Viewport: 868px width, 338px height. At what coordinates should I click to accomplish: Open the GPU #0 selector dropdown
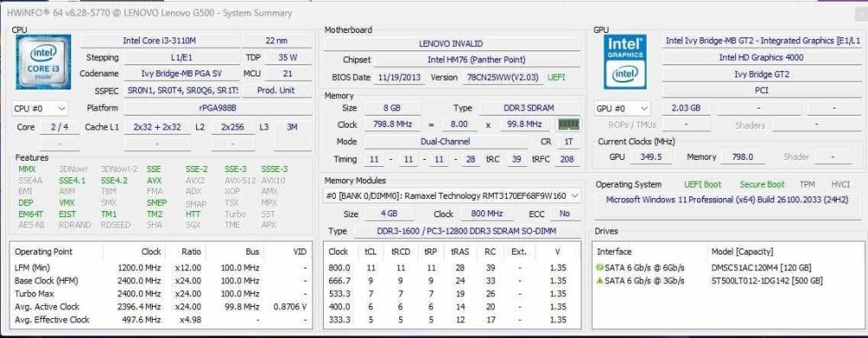tap(622, 108)
